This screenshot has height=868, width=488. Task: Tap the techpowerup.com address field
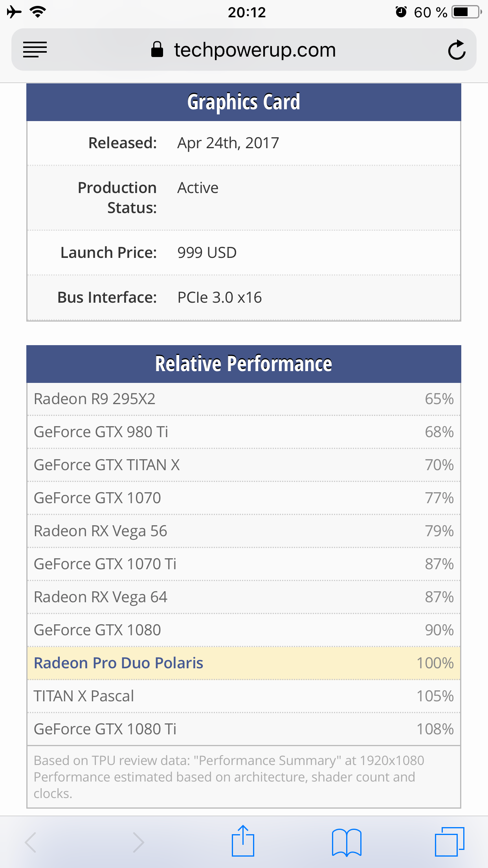(255, 50)
